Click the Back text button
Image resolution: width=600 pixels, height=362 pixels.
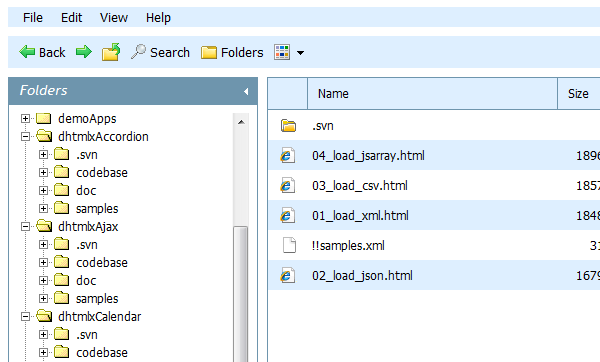coord(52,52)
